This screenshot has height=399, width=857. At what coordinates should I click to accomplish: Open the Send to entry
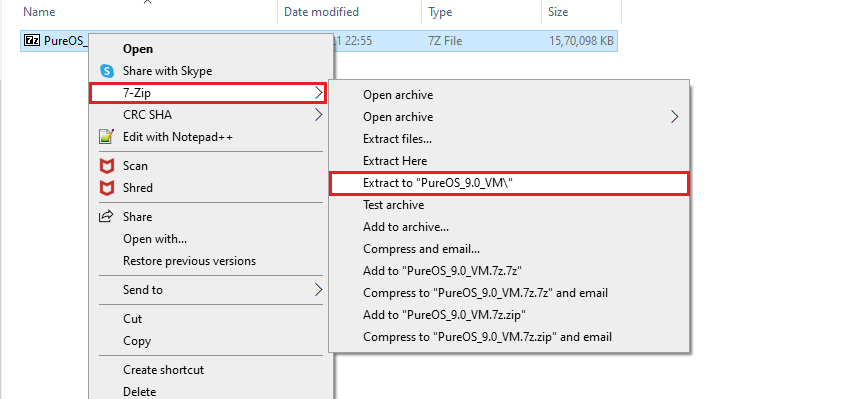(x=211, y=290)
